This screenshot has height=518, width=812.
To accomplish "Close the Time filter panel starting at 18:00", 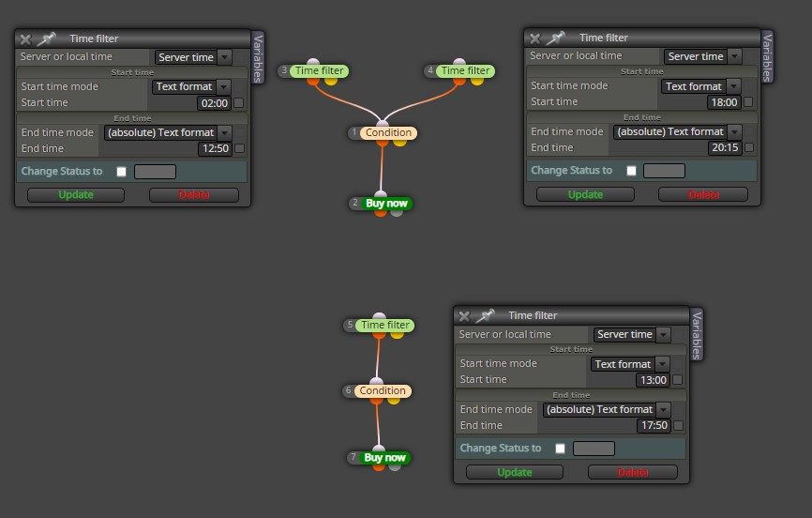I will (x=535, y=38).
